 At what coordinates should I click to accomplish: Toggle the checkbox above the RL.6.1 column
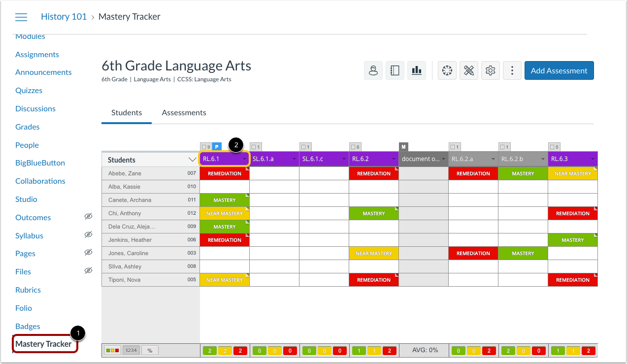[x=205, y=146]
